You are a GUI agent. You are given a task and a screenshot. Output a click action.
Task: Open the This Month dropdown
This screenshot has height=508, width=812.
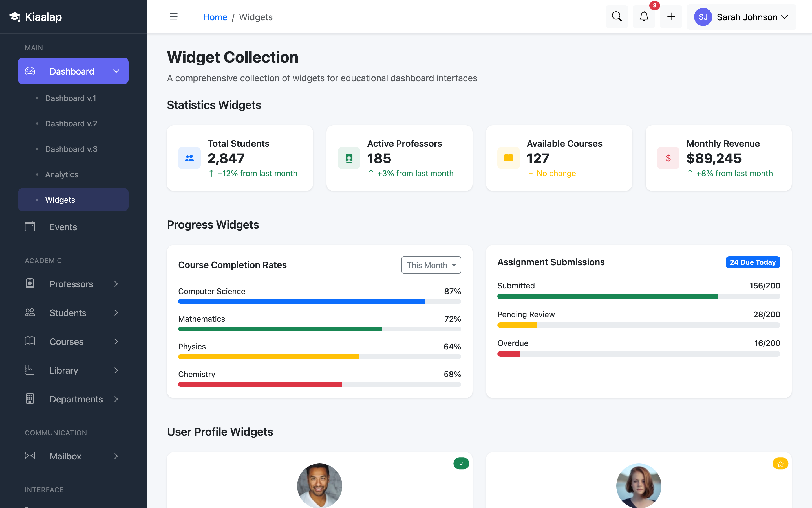click(x=431, y=265)
